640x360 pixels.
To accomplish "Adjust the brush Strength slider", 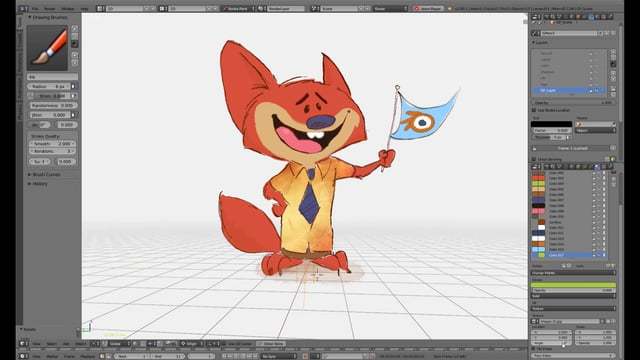I will (52, 96).
